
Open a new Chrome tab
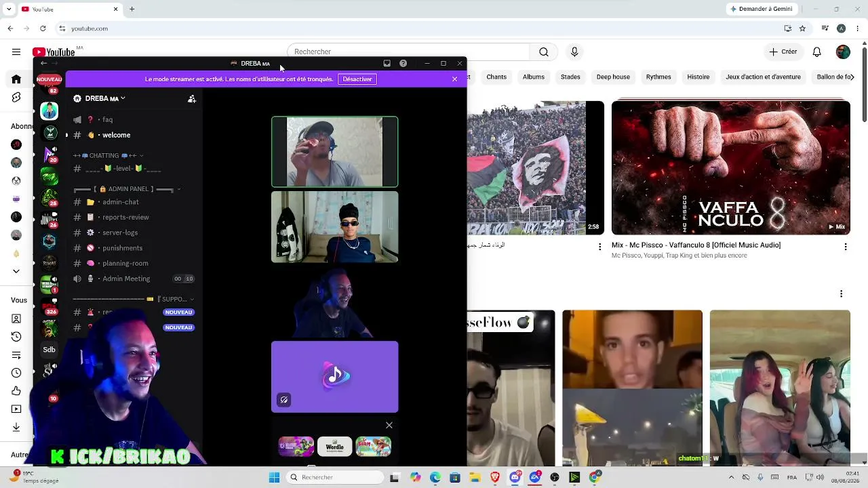(x=132, y=9)
